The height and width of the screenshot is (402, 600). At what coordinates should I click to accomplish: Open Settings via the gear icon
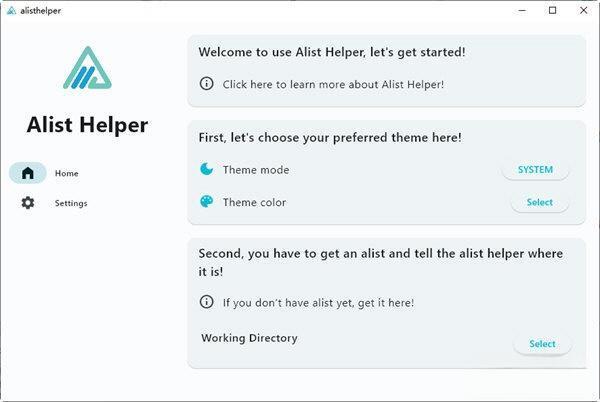coord(28,203)
